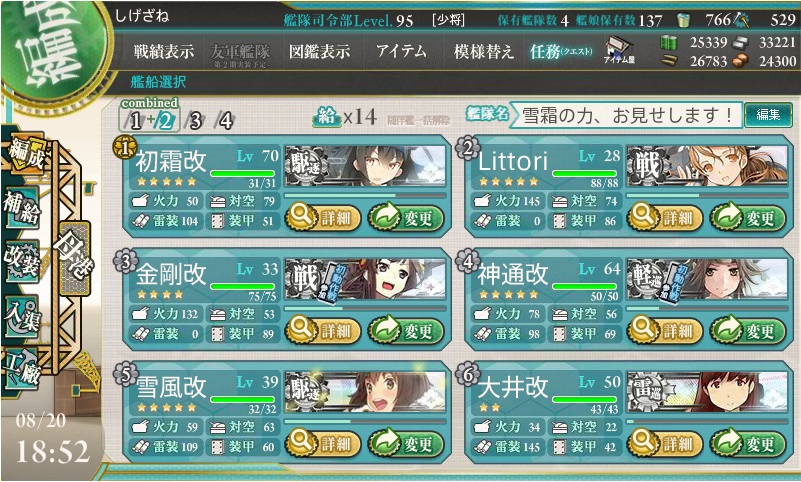Switch to fleet 2 tab
Viewport: 801px width, 482px height.
pyautogui.click(x=166, y=121)
